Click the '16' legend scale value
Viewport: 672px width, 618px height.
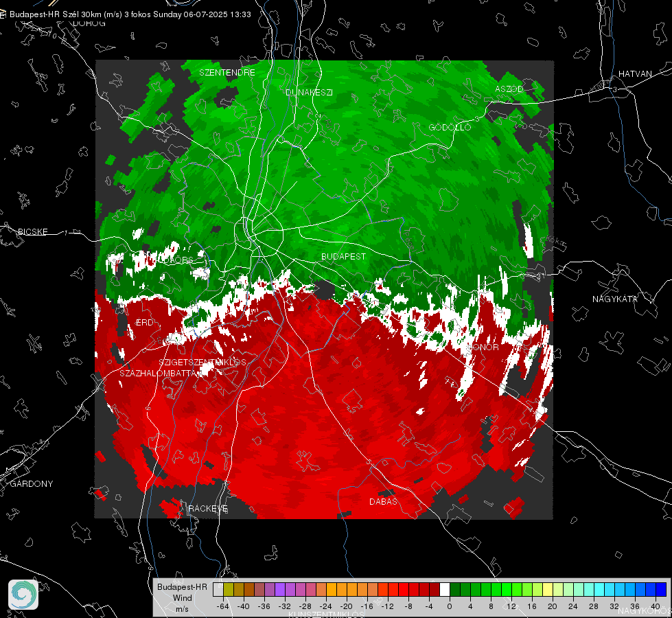(x=532, y=606)
